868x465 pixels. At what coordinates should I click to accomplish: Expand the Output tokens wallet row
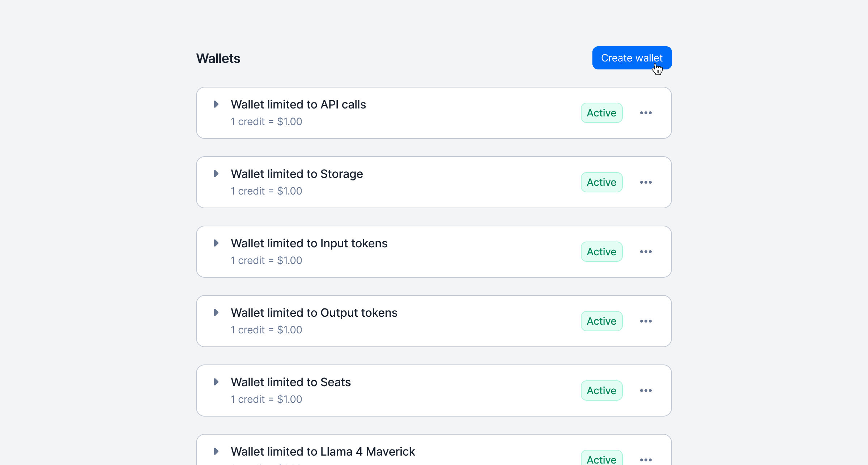click(216, 312)
